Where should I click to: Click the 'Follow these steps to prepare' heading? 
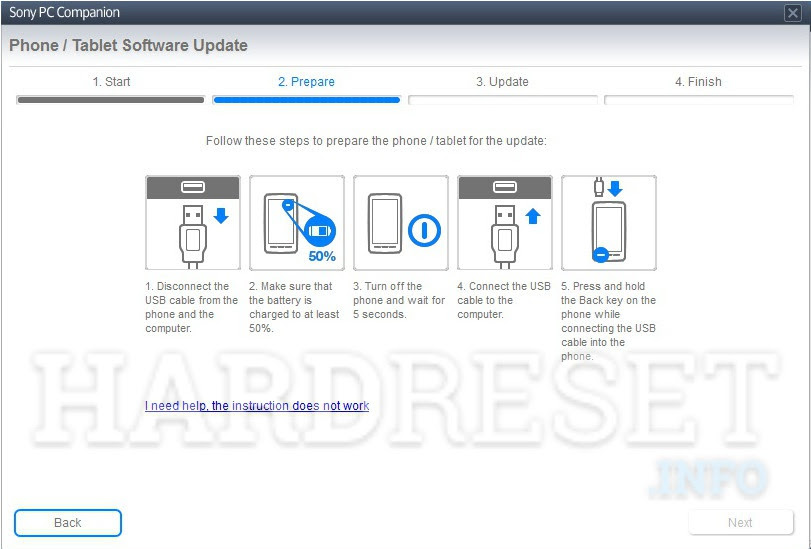coord(376,141)
